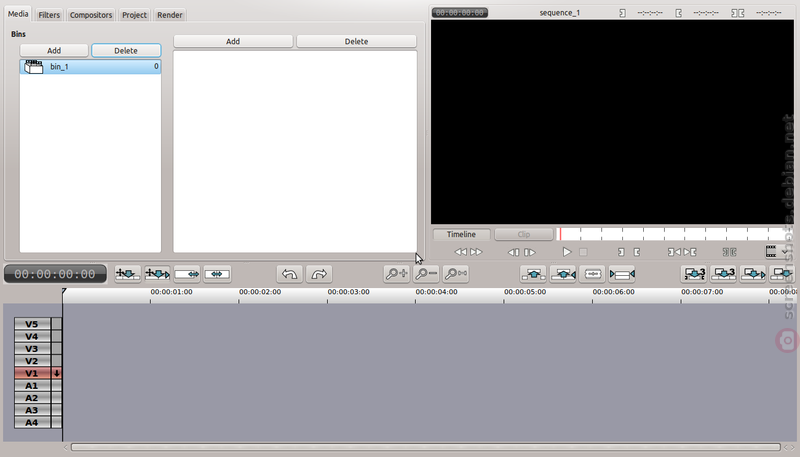The width and height of the screenshot is (800, 457).
Task: Add media file to bin
Action: (233, 41)
